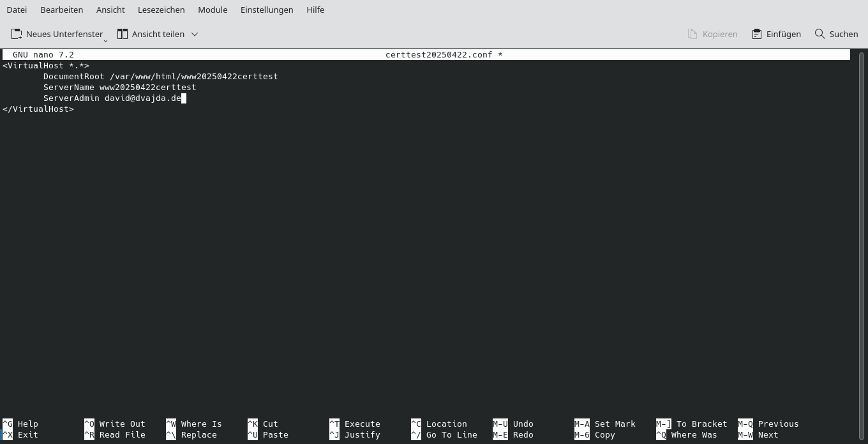
Task: Click the Suchen magnifier icon
Action: coord(820,34)
